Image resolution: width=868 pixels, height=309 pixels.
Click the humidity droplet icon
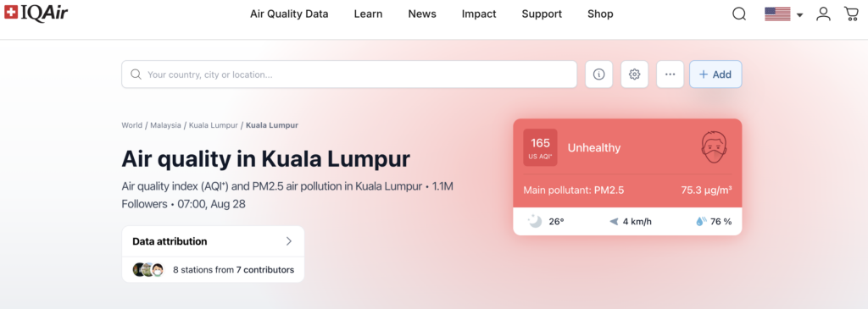(701, 221)
